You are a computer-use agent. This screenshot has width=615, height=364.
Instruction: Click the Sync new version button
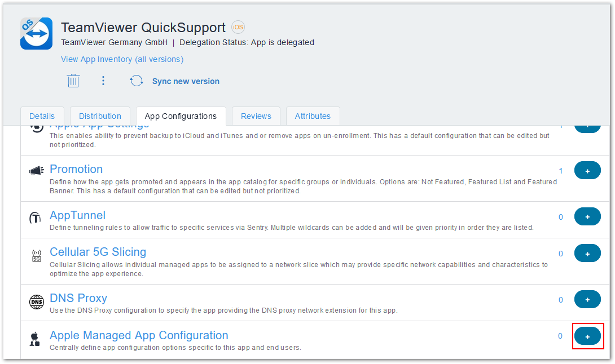[186, 81]
